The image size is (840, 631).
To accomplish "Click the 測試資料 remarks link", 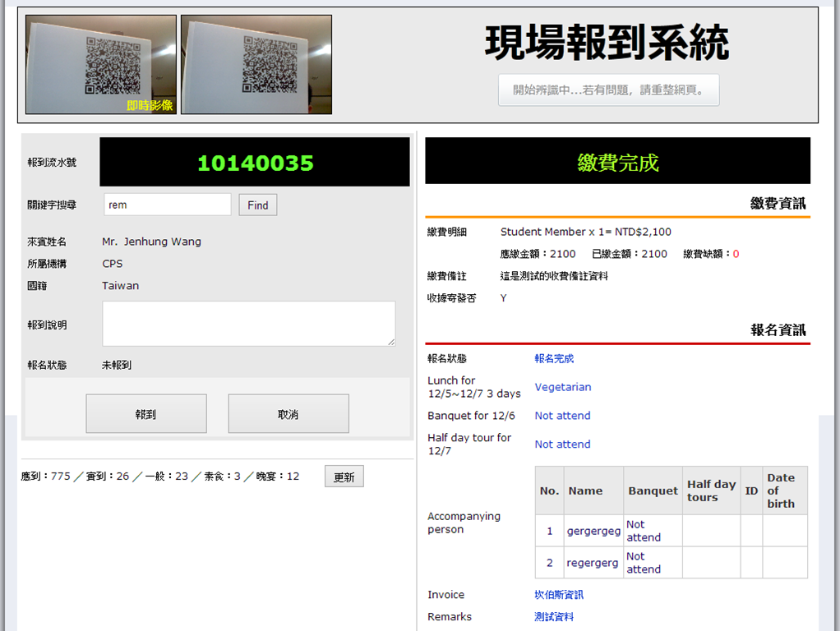I will [x=554, y=617].
